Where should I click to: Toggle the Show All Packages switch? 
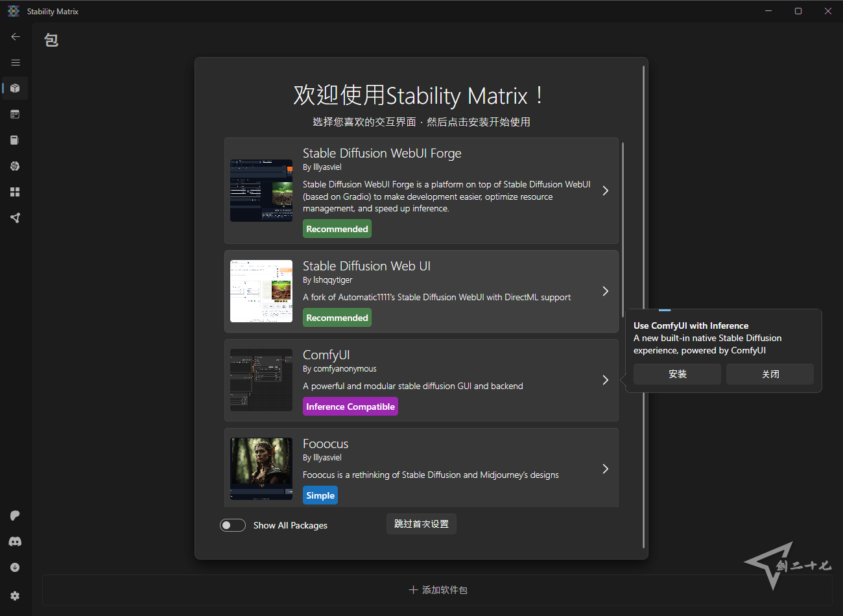(233, 525)
